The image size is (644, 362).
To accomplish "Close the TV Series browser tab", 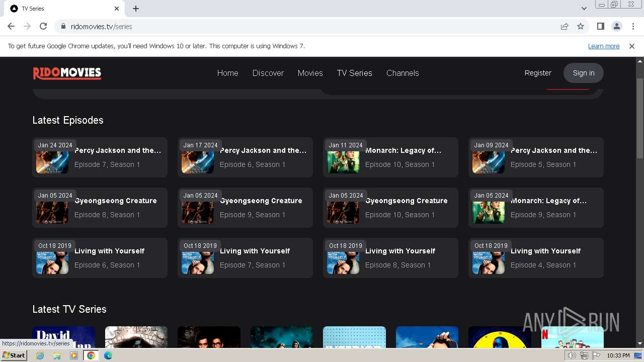I will (117, 9).
